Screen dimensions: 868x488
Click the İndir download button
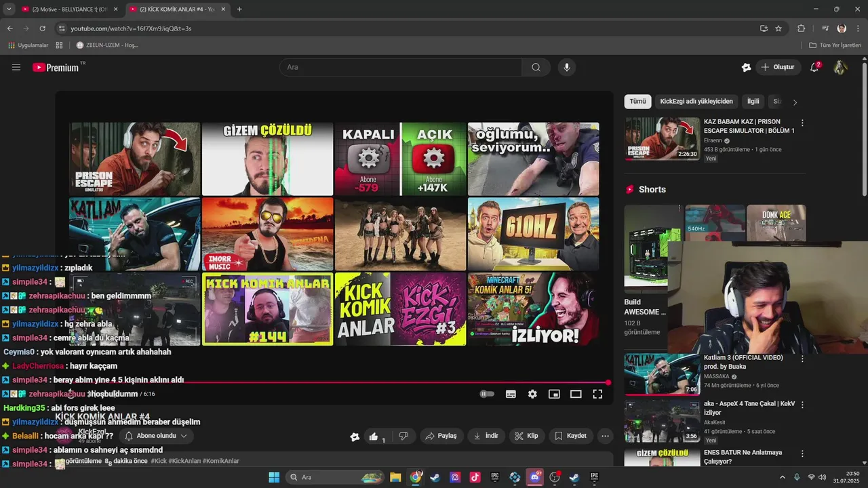(486, 436)
